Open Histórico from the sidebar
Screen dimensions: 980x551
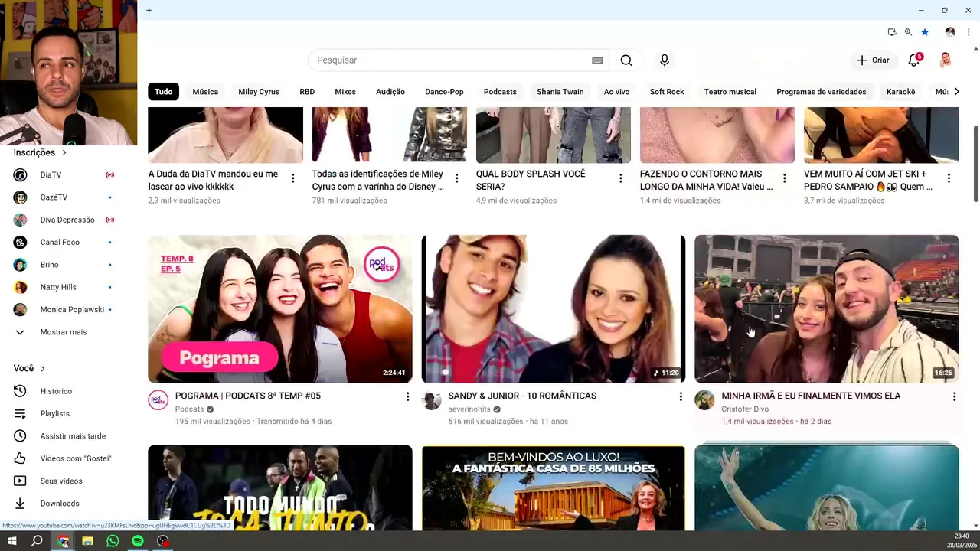click(65, 391)
